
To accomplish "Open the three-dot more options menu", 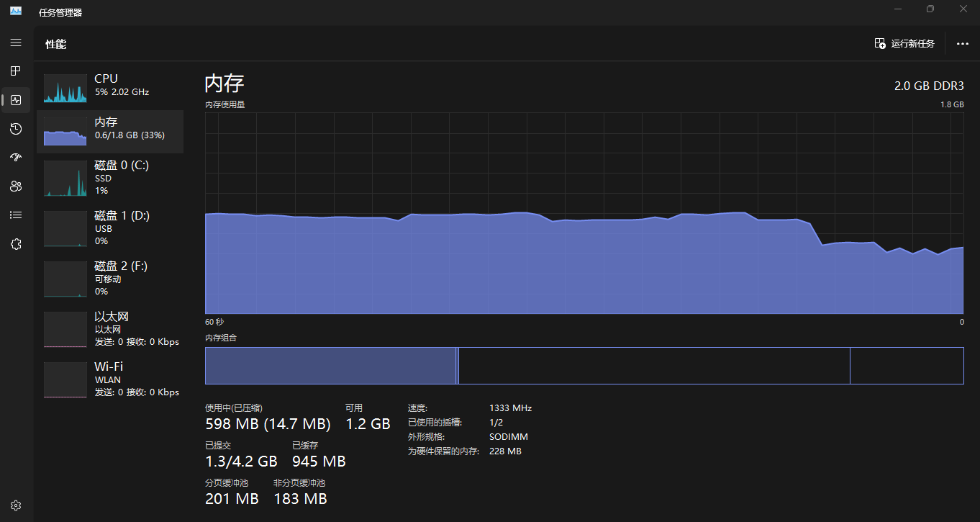I will click(x=962, y=44).
